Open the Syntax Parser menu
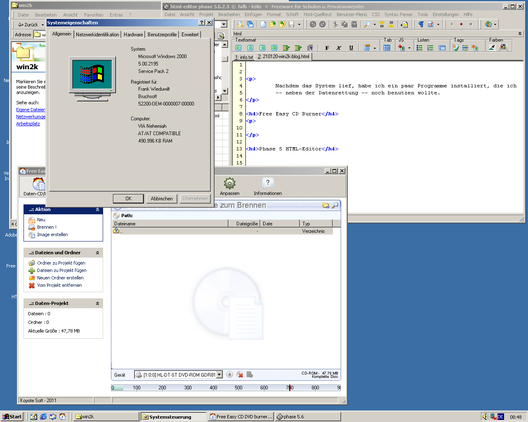 pos(398,14)
